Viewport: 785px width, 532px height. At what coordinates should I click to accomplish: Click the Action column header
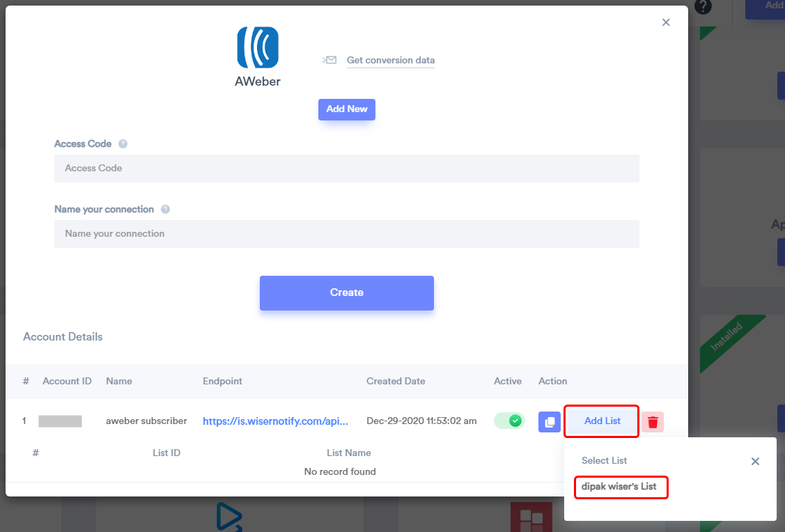click(x=553, y=382)
